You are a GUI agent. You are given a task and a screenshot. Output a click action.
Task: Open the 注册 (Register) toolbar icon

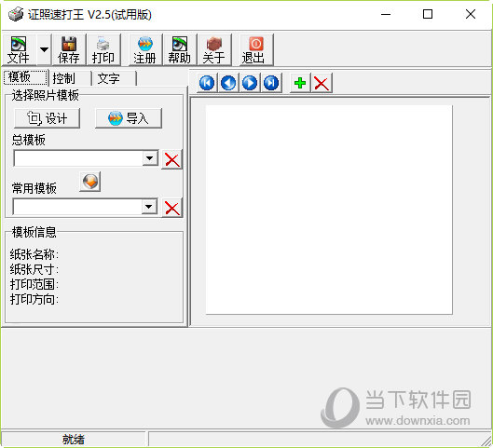145,49
